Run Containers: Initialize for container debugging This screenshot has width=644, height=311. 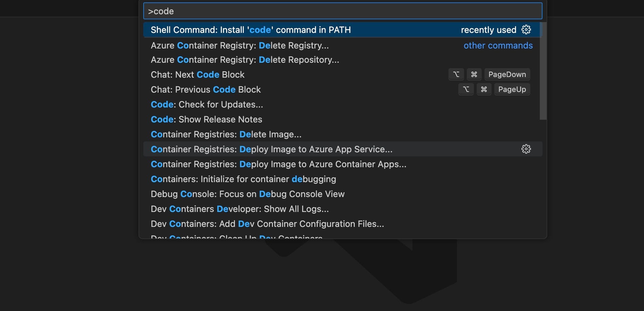coord(243,179)
